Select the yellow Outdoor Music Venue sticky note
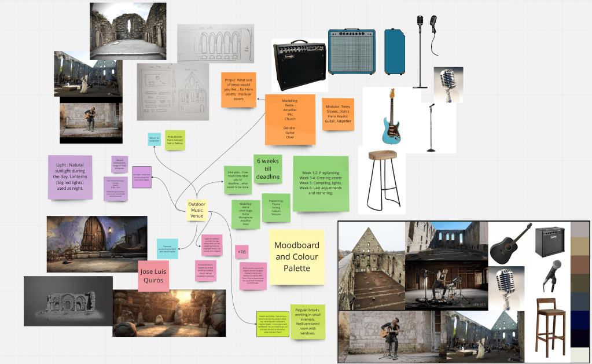This screenshot has width=592, height=364. pyautogui.click(x=197, y=210)
